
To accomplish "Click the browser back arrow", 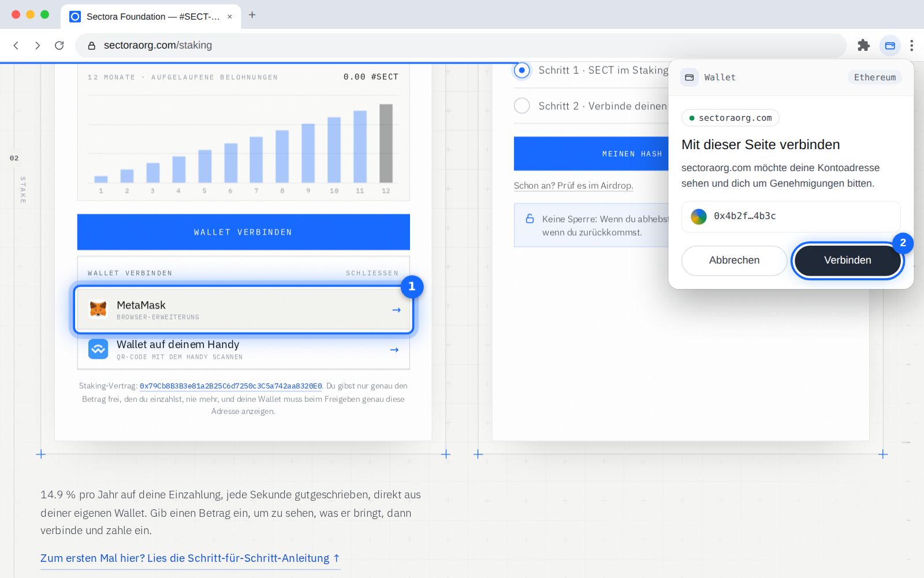I will click(16, 45).
